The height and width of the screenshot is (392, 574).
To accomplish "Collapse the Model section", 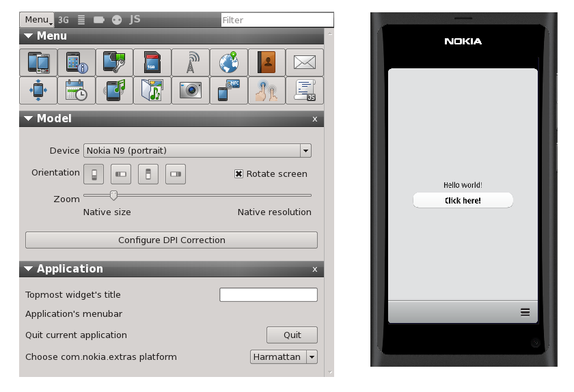I will click(x=28, y=119).
